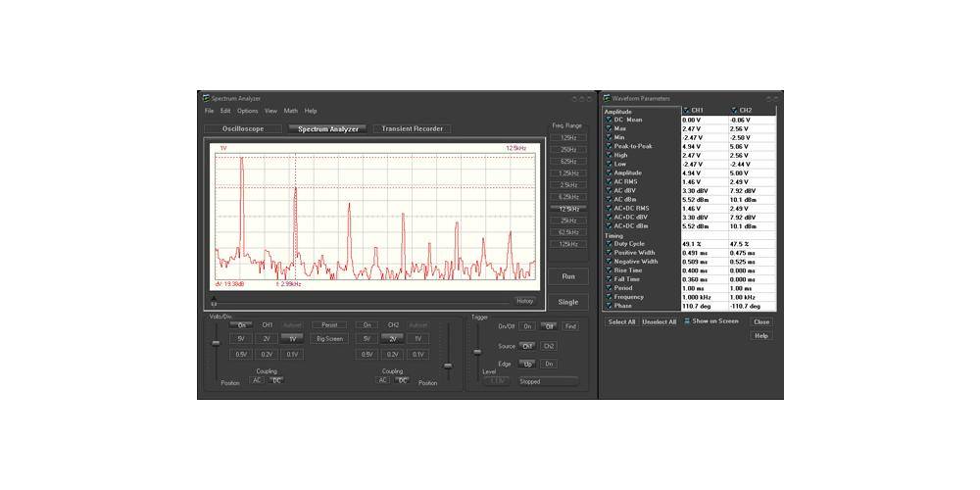Image resolution: width=980 pixels, height=490 pixels.
Task: Open the Transient Recorder tab
Action: click(x=412, y=128)
